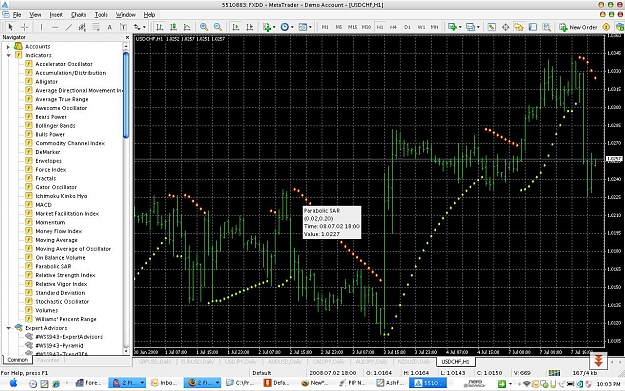
Task: Toggle the Navigator panel star icon
Action: click(519, 27)
